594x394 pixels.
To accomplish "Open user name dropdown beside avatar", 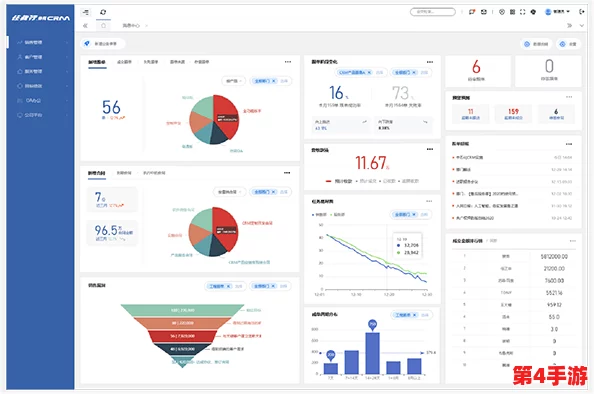I will (561, 12).
